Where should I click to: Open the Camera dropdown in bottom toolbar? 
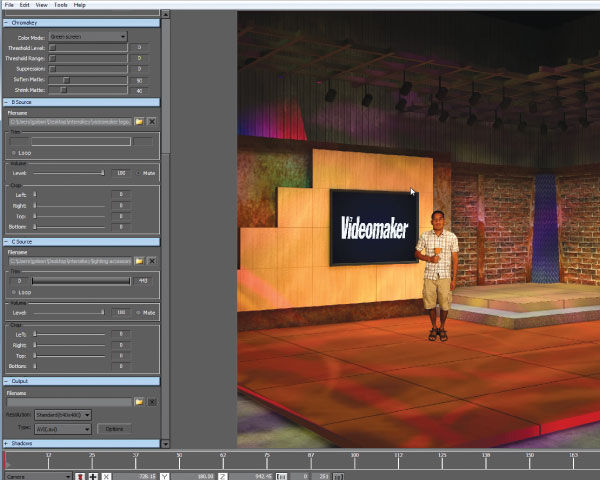click(38, 477)
